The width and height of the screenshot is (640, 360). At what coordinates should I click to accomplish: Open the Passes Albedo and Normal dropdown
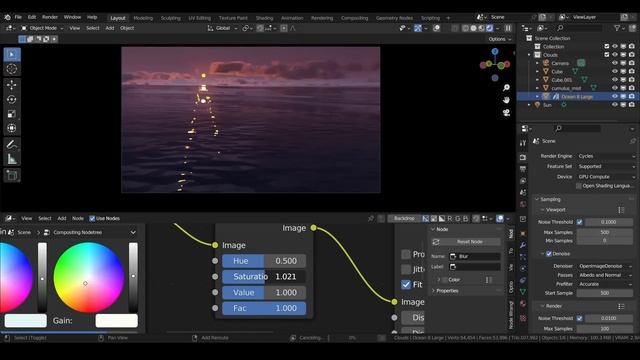click(x=605, y=275)
